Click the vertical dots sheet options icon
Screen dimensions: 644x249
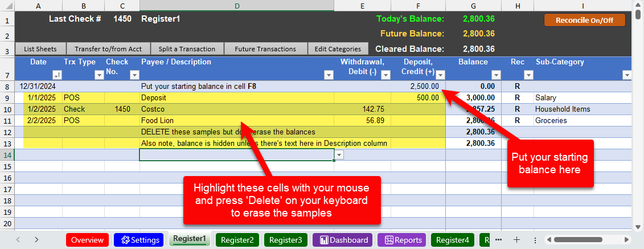(535, 239)
